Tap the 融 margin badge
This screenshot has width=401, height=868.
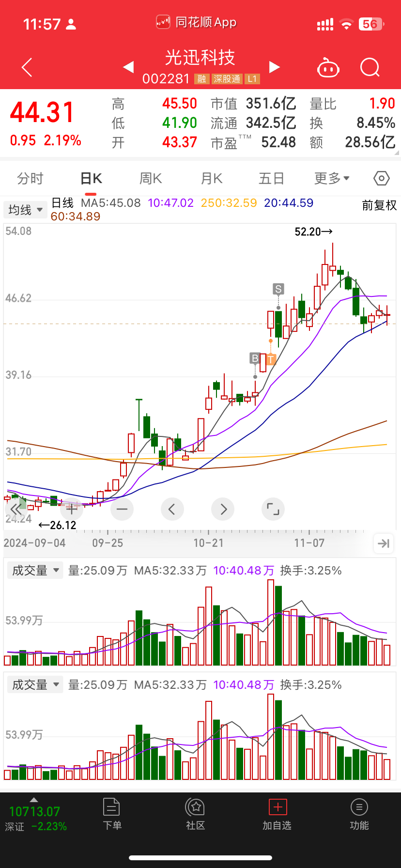[x=201, y=79]
